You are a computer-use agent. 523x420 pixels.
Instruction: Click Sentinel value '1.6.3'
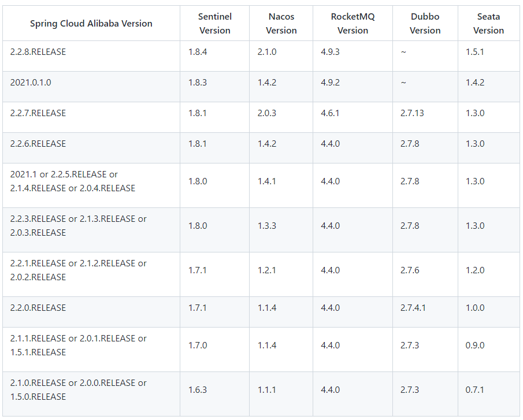pos(198,390)
